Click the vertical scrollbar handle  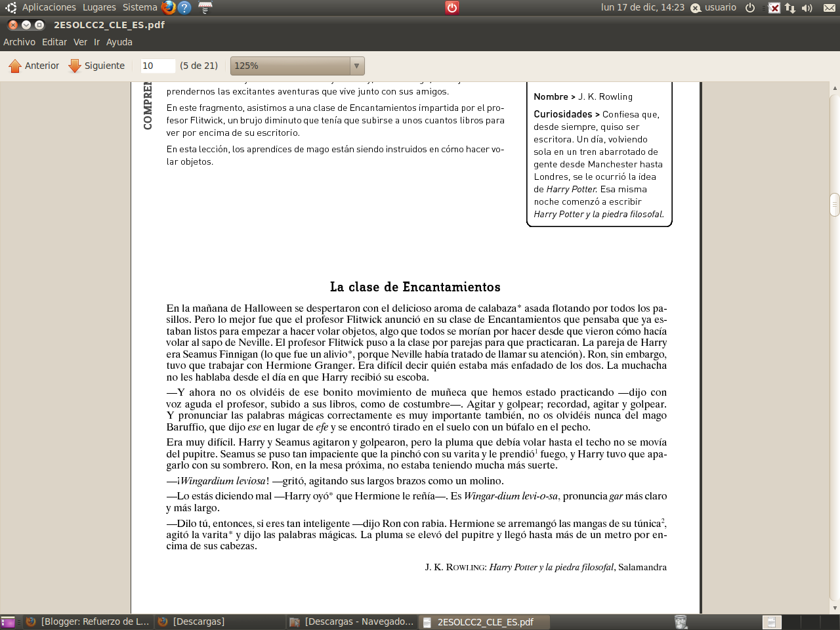tap(835, 205)
